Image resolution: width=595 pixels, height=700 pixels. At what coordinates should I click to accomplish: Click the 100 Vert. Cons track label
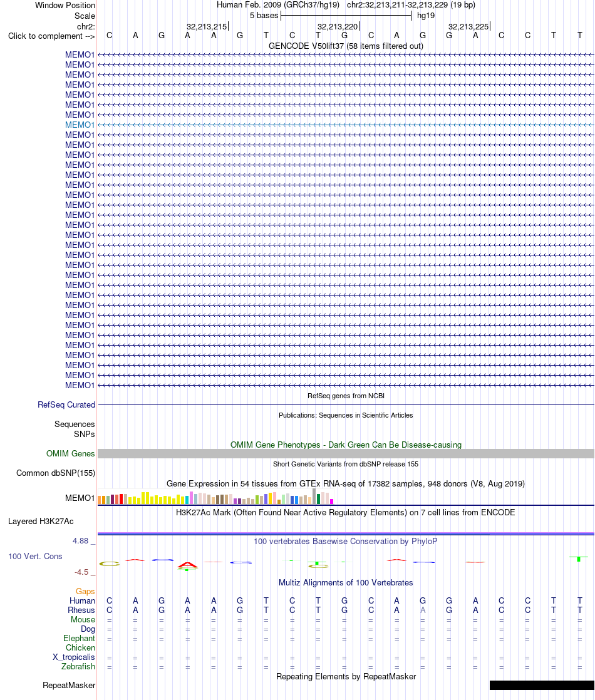pyautogui.click(x=35, y=557)
